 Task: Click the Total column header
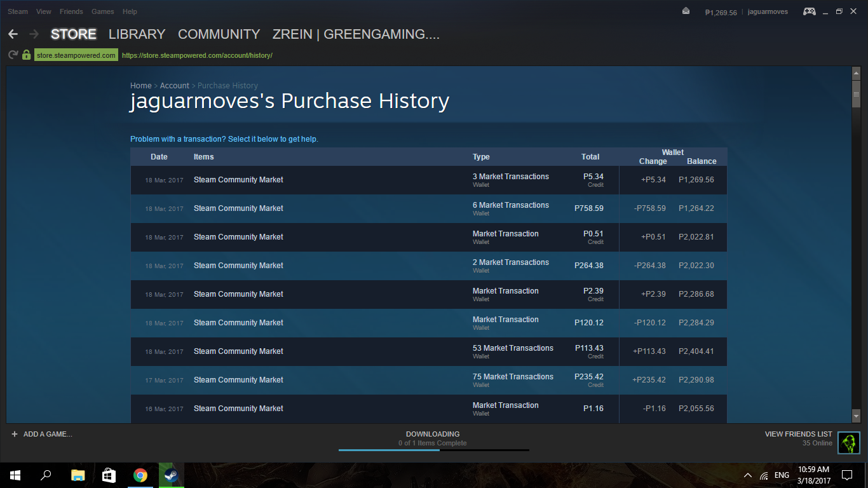(x=590, y=157)
